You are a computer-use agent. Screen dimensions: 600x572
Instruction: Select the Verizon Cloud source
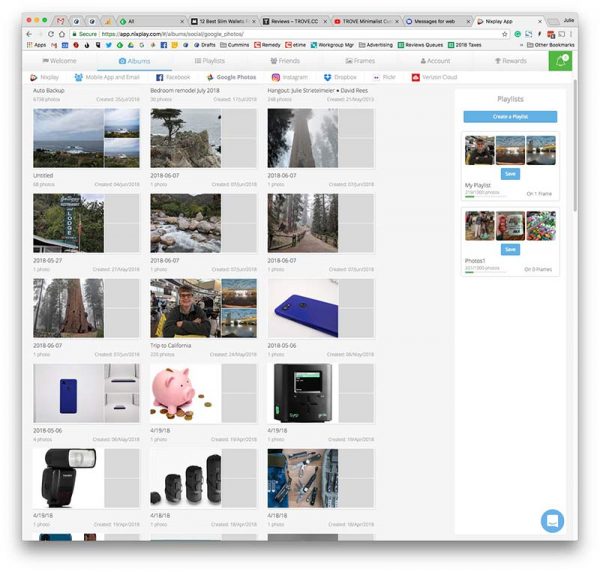pos(434,77)
